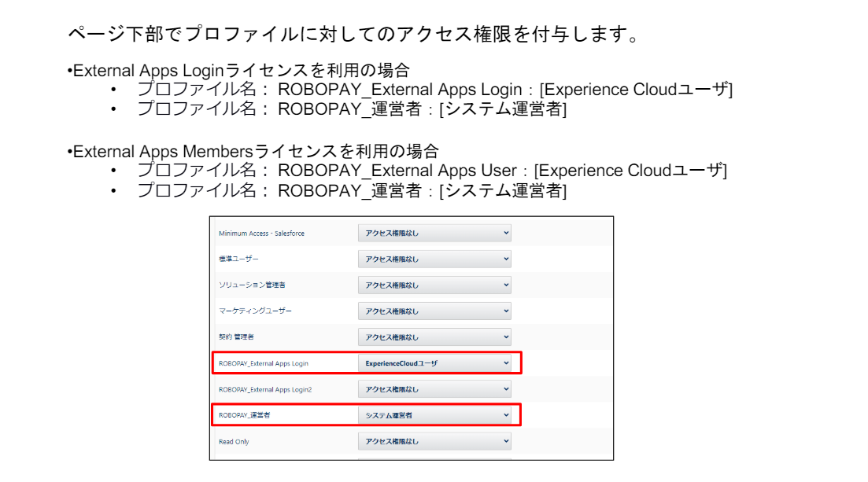Click the ROBOPAY_External Apps Login profile label
868x482 pixels.
[x=264, y=363]
